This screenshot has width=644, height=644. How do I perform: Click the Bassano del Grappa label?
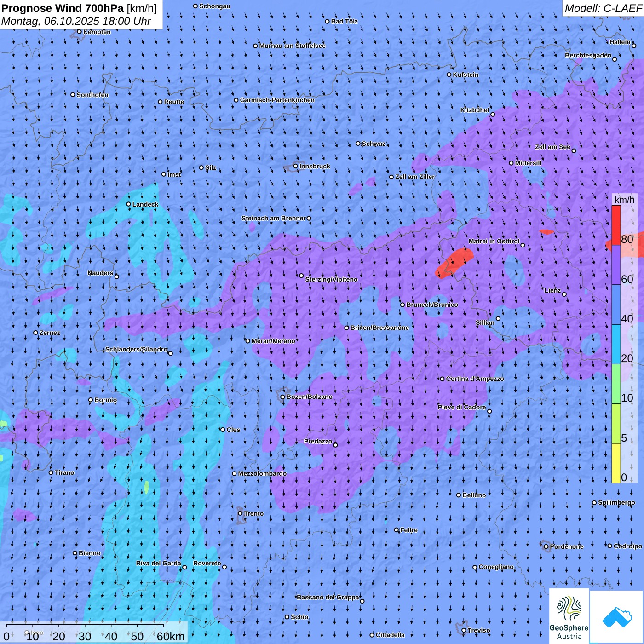pos(328,597)
